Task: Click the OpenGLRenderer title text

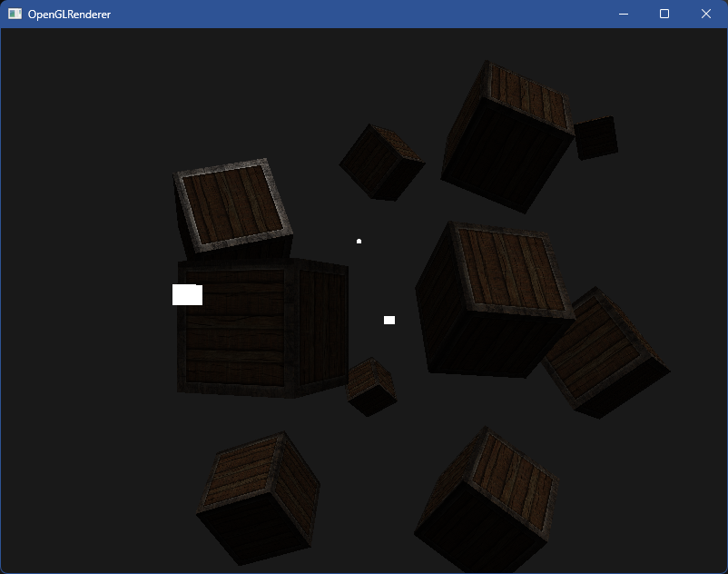Action: (69, 15)
